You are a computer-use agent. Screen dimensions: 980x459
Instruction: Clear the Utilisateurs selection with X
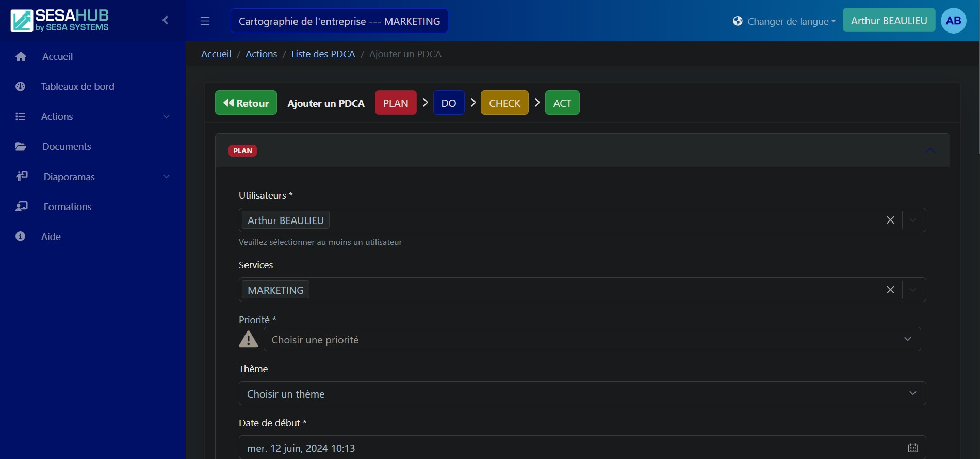pyautogui.click(x=890, y=220)
